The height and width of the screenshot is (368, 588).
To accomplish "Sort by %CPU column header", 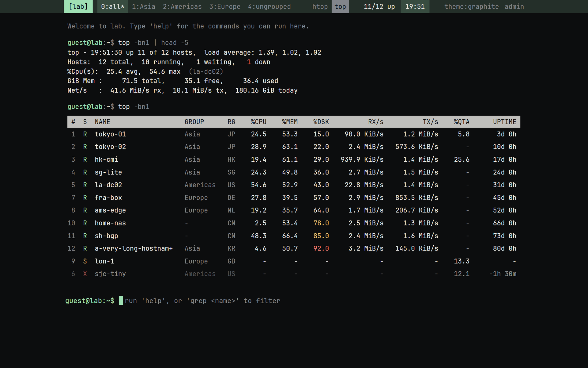I will pyautogui.click(x=258, y=122).
